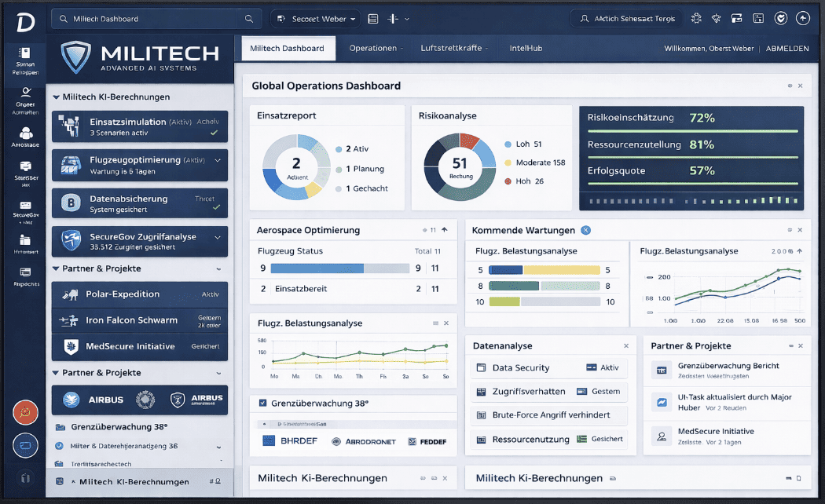
Task: Click the blue badge beside Kommende Wartungen
Action: tap(585, 230)
